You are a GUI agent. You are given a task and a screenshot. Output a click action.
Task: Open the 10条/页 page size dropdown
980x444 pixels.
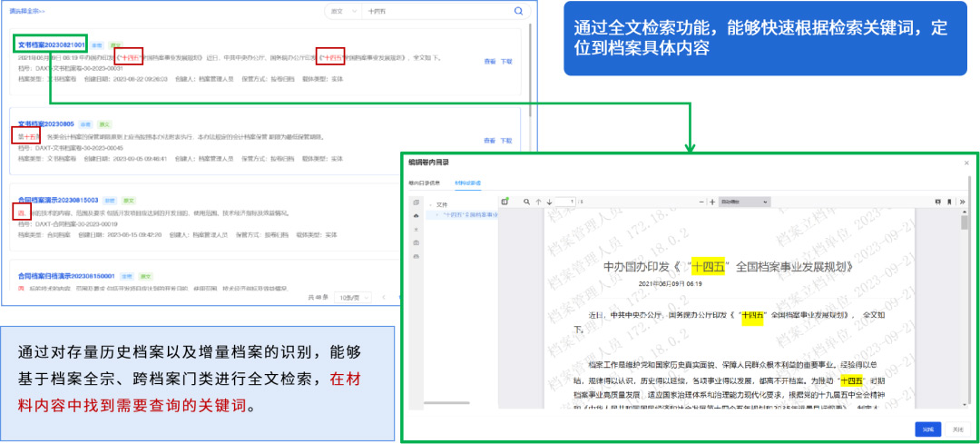tap(351, 297)
